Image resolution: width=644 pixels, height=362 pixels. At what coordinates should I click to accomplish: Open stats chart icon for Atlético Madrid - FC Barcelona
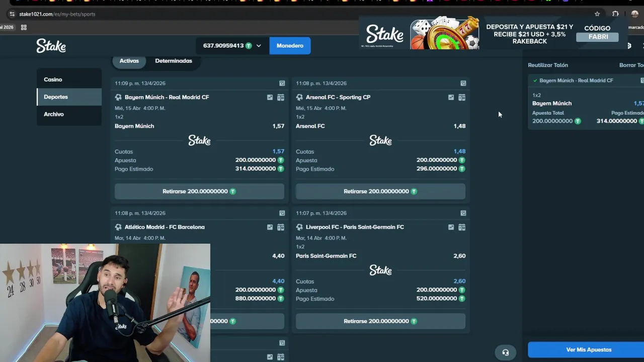tap(270, 227)
